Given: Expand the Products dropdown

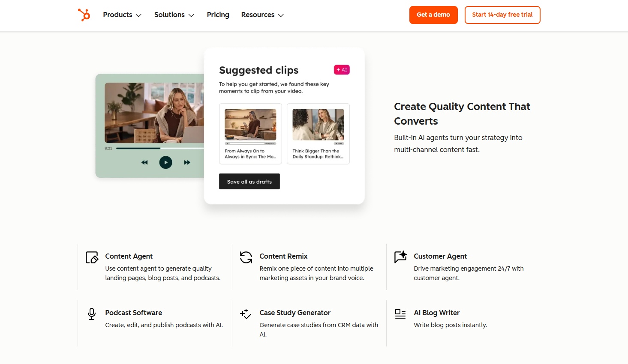Looking at the screenshot, I should click(x=122, y=15).
